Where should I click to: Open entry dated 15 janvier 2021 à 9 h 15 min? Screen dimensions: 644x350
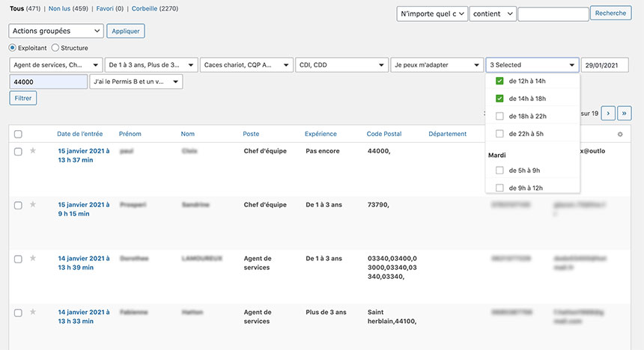(x=84, y=209)
